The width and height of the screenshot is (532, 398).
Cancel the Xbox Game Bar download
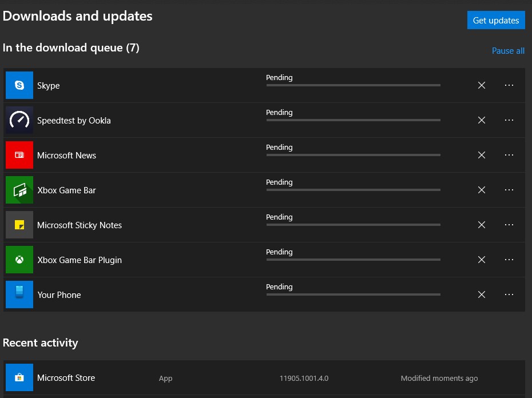pyautogui.click(x=482, y=190)
